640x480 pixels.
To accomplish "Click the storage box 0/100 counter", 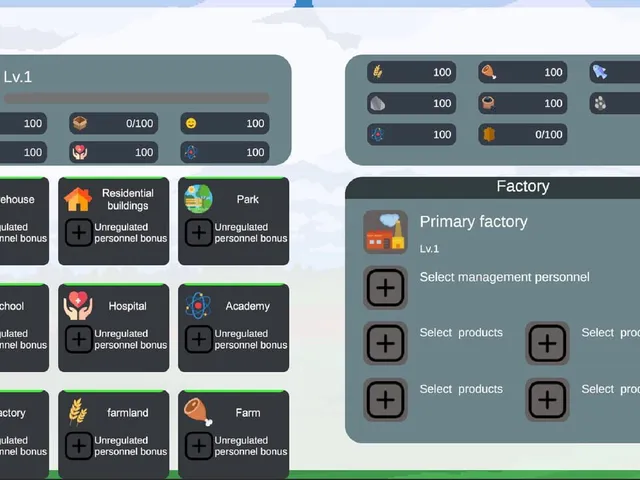I will point(113,123).
